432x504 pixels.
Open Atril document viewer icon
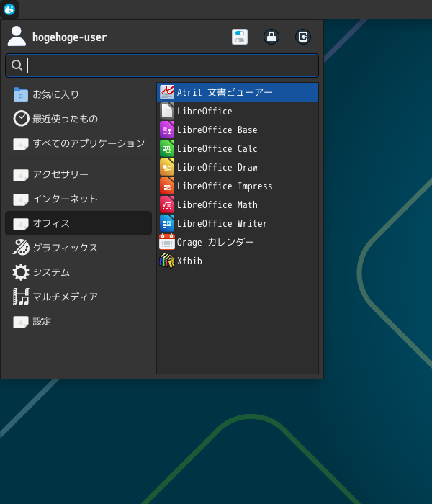[167, 92]
